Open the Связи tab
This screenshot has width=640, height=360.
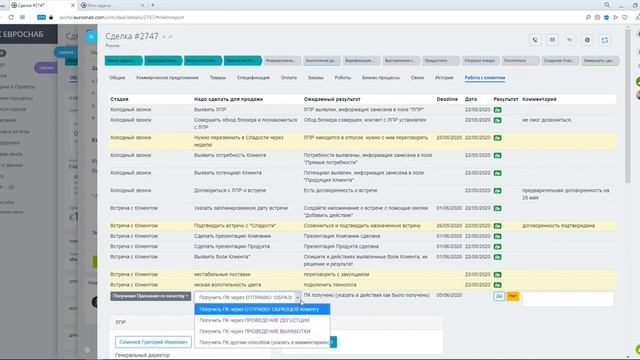[417, 78]
